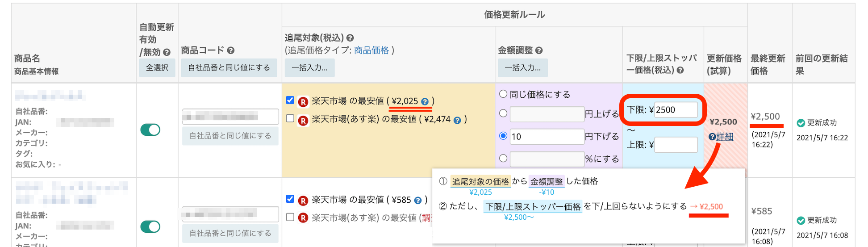The image size is (868, 247).
Task: Click help icon after ¥2,025 price
Action: click(425, 101)
